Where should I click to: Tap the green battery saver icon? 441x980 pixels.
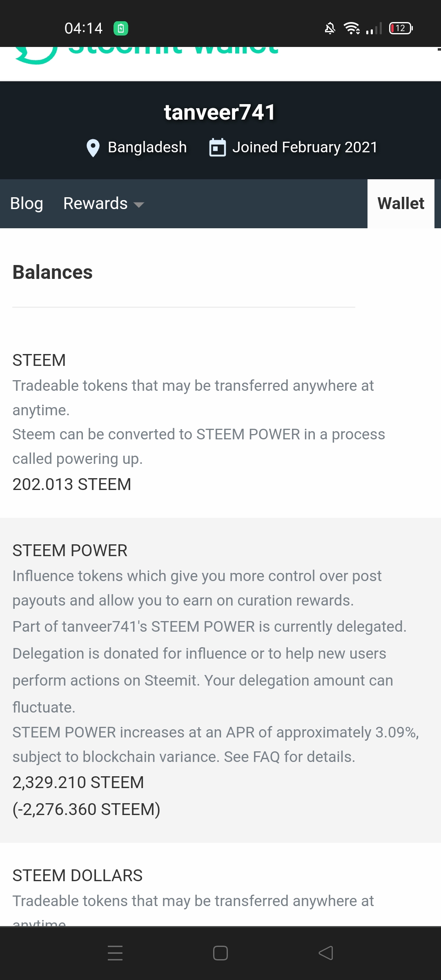121,28
